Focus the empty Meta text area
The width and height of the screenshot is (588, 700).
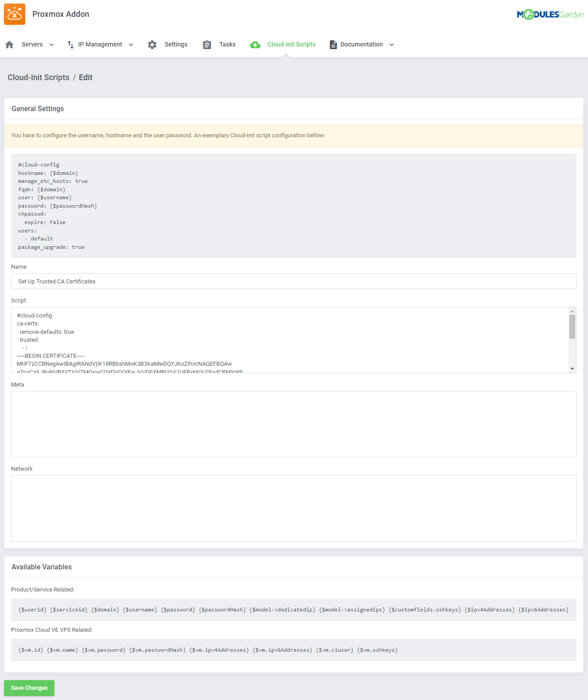(293, 424)
